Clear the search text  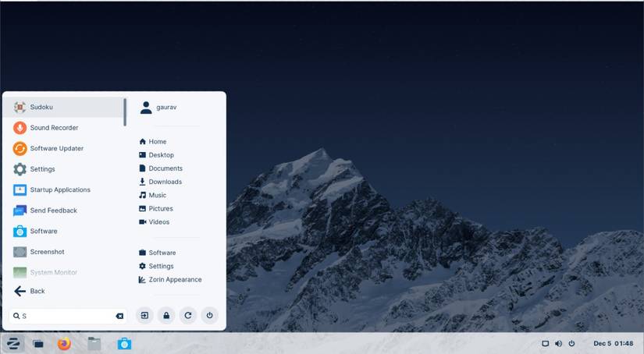119,316
